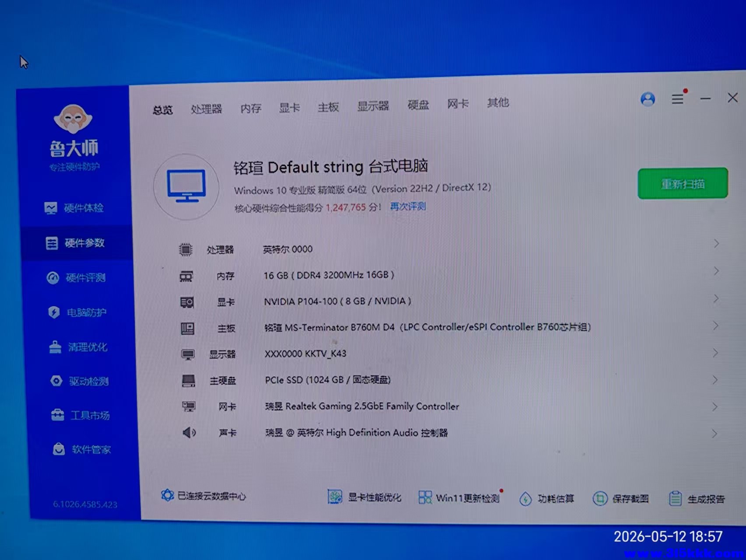Expand the 显卡 NVIDIA P104-100 chevron
746x560 pixels.
coord(716,299)
